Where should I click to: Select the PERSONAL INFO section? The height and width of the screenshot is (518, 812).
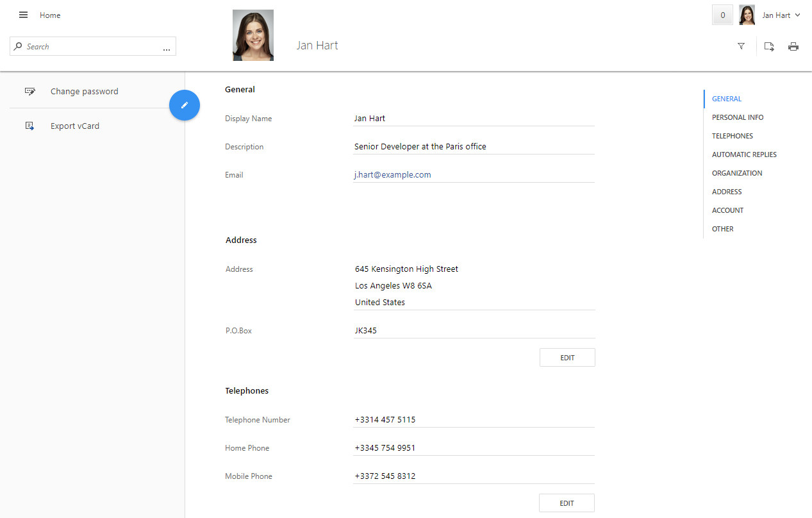[737, 117]
